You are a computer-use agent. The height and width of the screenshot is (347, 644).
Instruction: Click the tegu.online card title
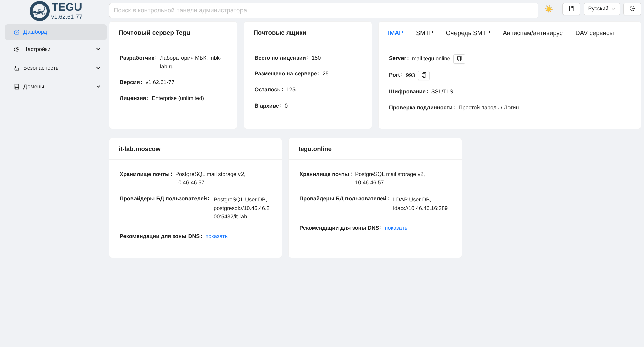click(x=315, y=149)
